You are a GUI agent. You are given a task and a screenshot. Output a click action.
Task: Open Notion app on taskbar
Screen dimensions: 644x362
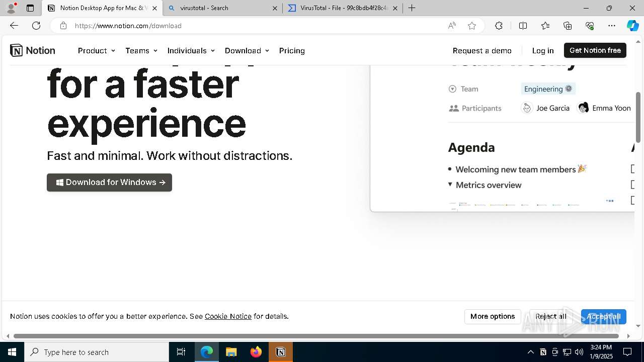pos(281,352)
